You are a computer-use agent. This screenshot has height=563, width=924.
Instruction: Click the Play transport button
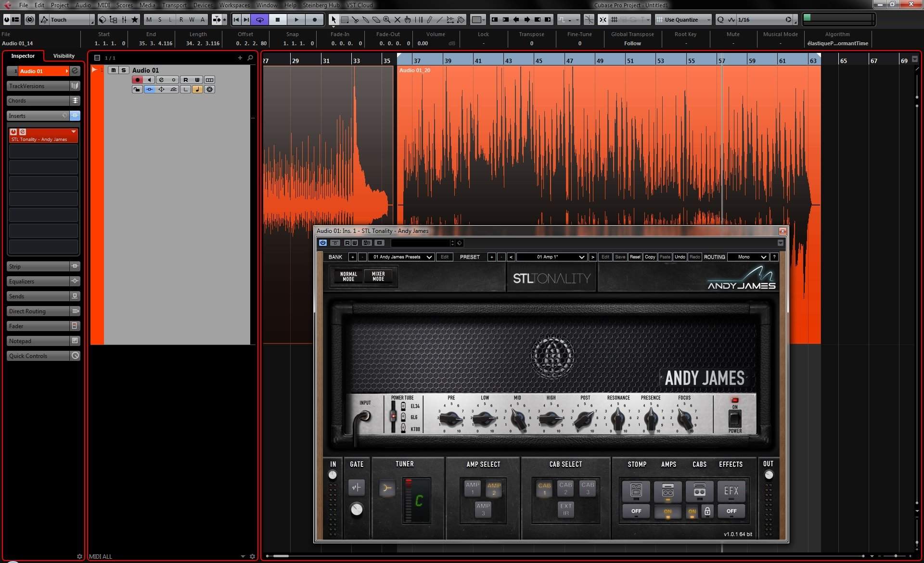(x=296, y=20)
